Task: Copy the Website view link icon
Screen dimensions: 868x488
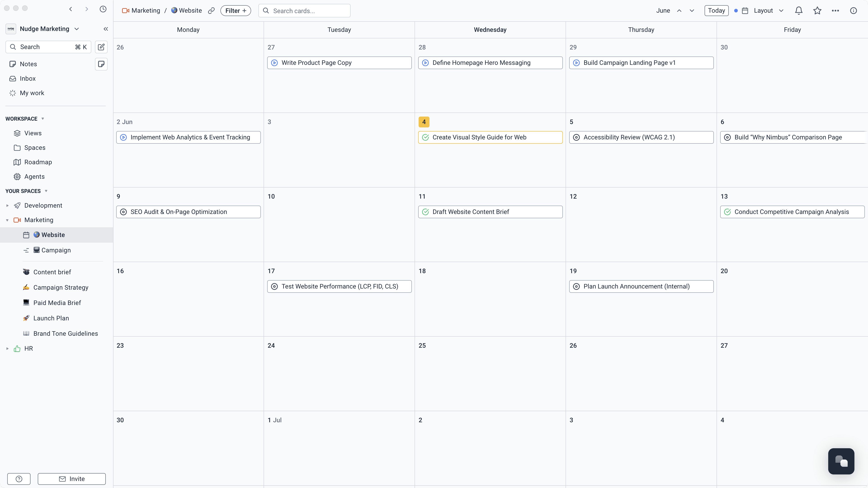Action: coord(211,11)
